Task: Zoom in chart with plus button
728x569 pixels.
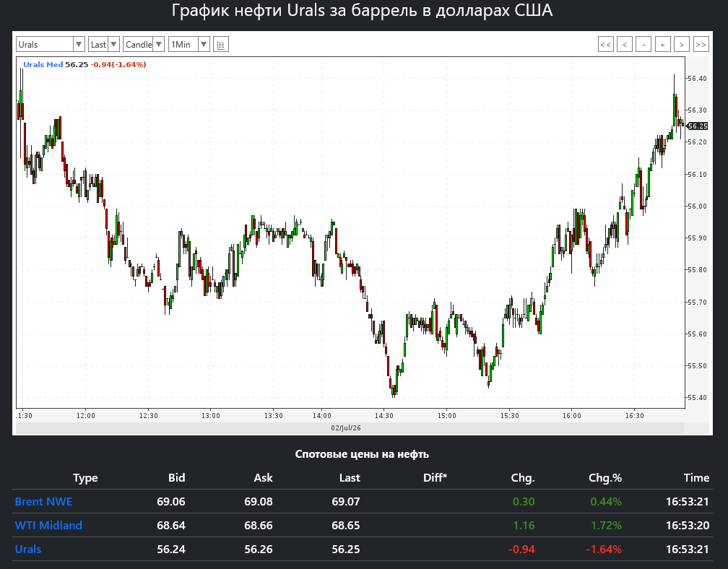Action: [662, 45]
